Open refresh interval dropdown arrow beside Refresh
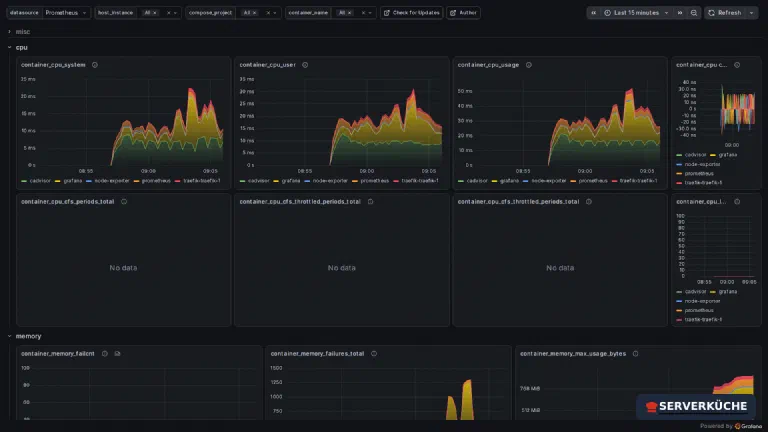The width and height of the screenshot is (768, 432). (x=751, y=13)
